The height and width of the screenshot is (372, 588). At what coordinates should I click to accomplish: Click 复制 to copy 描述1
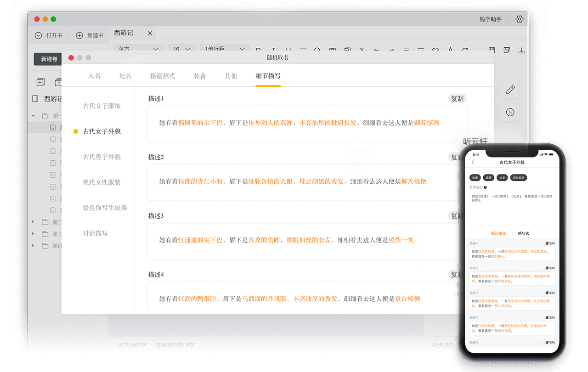[x=457, y=98]
